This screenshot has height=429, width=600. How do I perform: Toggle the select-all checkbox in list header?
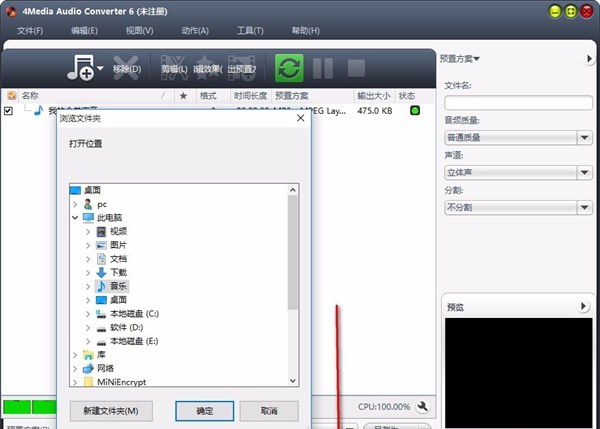click(11, 95)
